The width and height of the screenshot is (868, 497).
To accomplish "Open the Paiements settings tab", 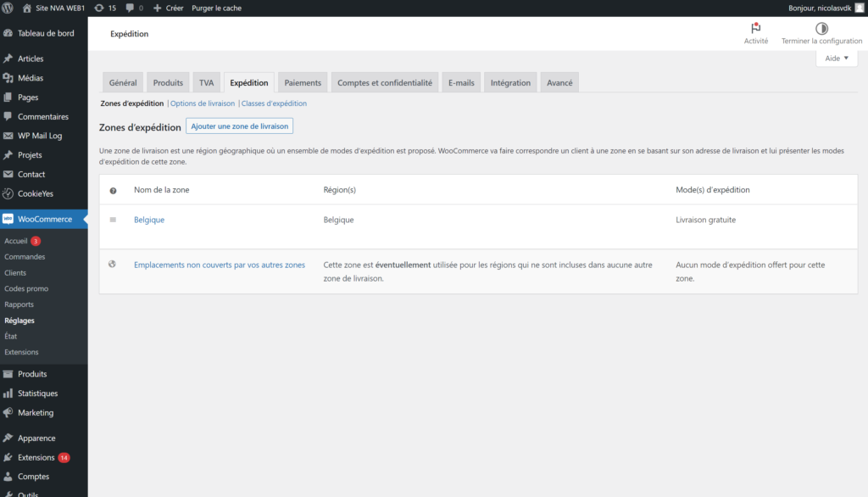I will 303,82.
